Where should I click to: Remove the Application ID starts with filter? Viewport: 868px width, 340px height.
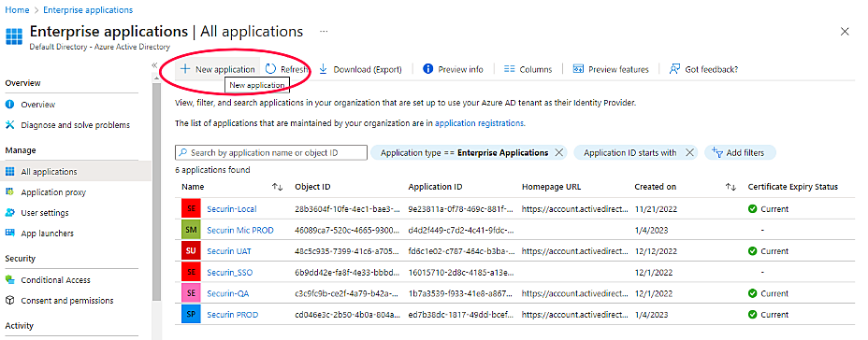pos(689,152)
